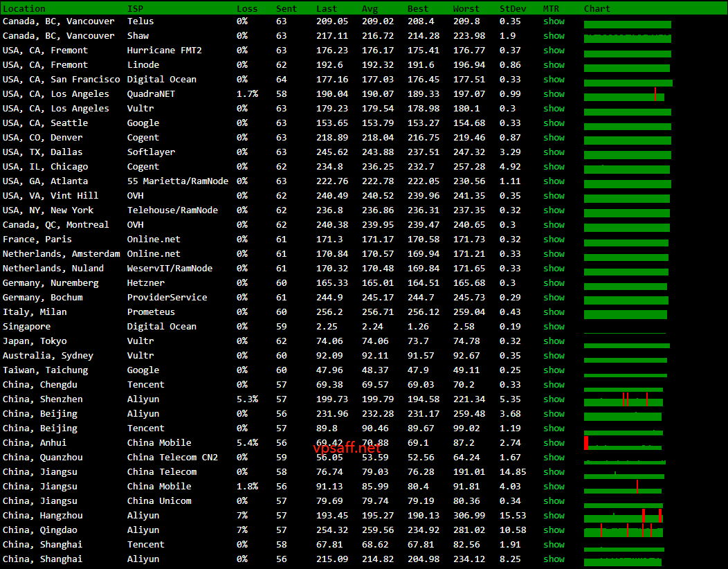Screen dimensions: 728x569
Task: Open show link for Australia, Sydney Vultr
Action: point(554,356)
